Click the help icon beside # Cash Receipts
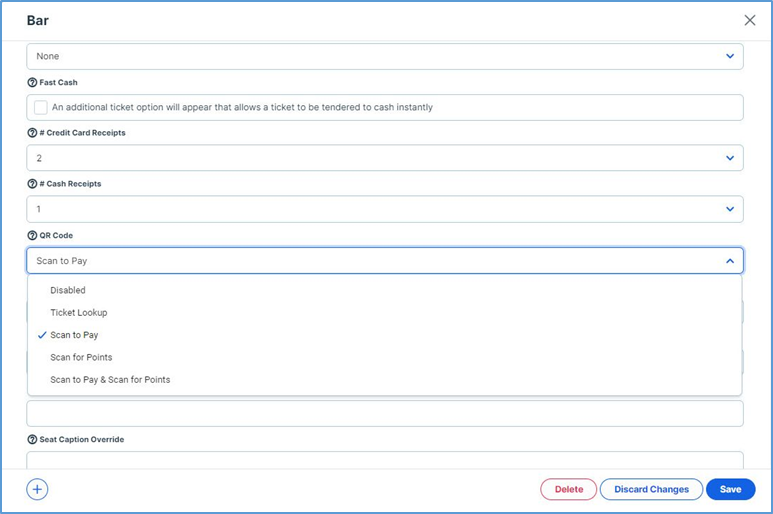This screenshot has width=773, height=514. [32, 184]
